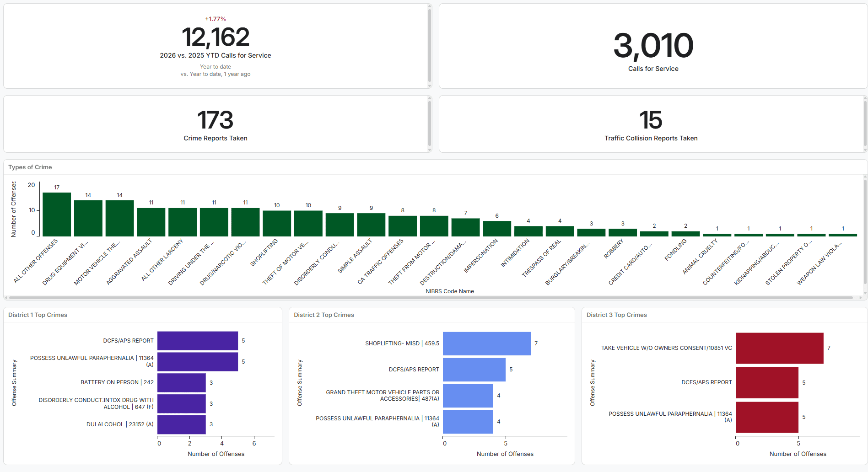
Task: Select District 1 DCFS/APS REPORT purple bar
Action: 197,341
